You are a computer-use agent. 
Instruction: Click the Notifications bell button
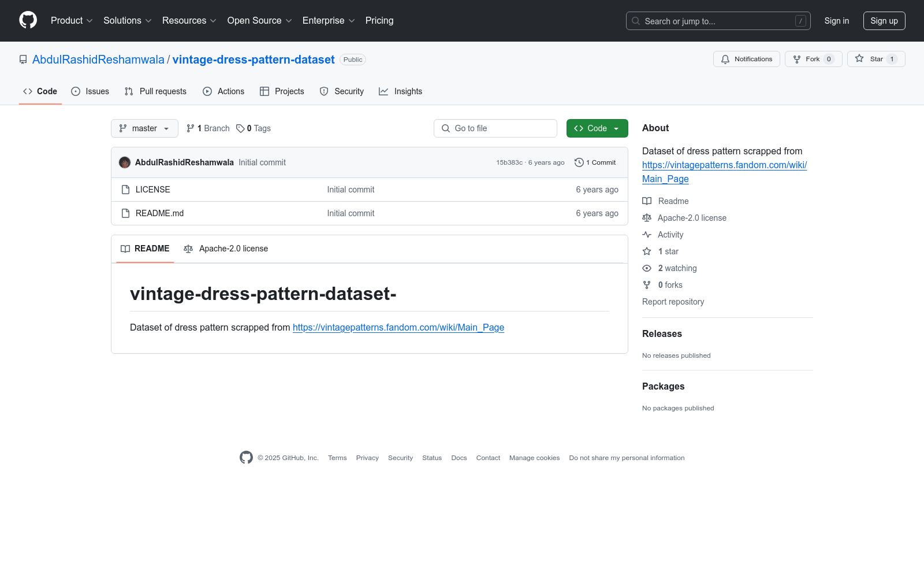click(x=747, y=59)
